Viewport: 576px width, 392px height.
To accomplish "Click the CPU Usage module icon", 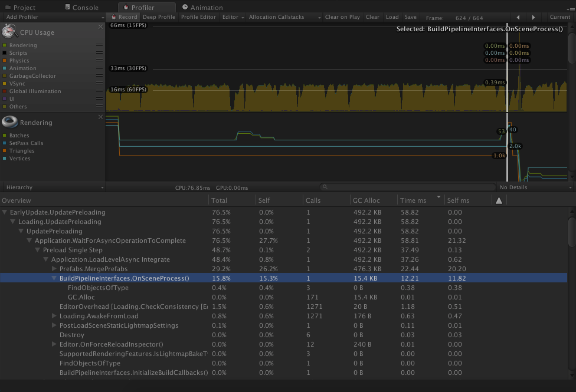I will (x=9, y=32).
